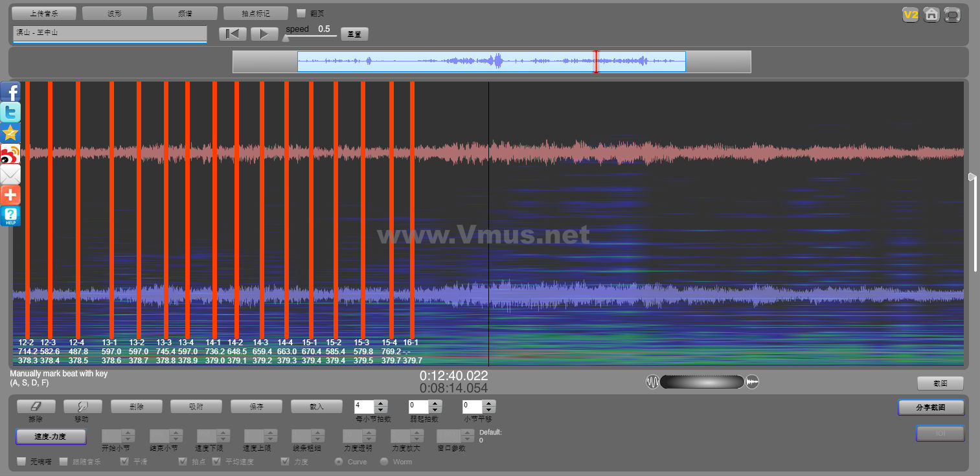The height and width of the screenshot is (476, 980).
Task: Click the fullscreen monitor icon
Action: coord(952,15)
